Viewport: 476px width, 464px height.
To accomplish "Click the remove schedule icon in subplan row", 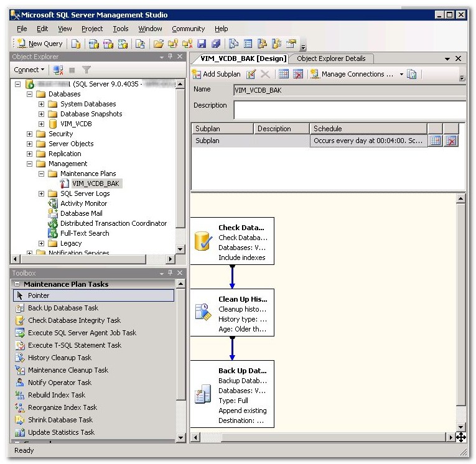I will point(451,141).
